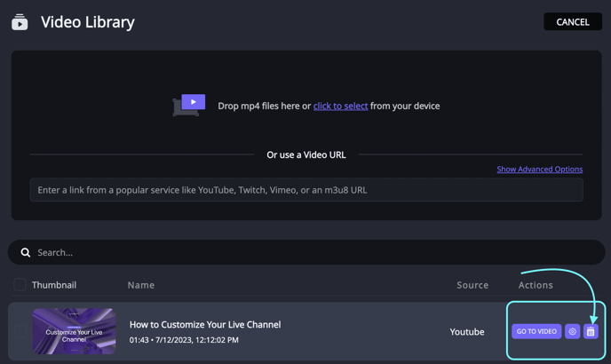Follow the 'click to select' link
611x364 pixels.
[340, 106]
